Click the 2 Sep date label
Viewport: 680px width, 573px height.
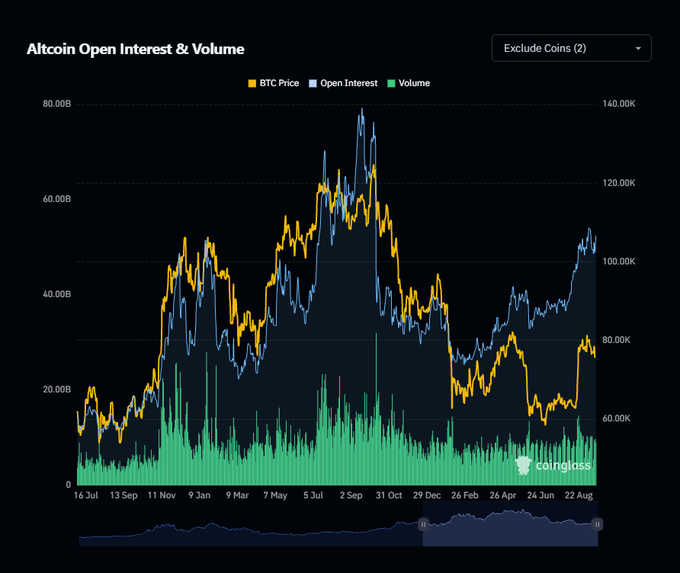(x=351, y=495)
